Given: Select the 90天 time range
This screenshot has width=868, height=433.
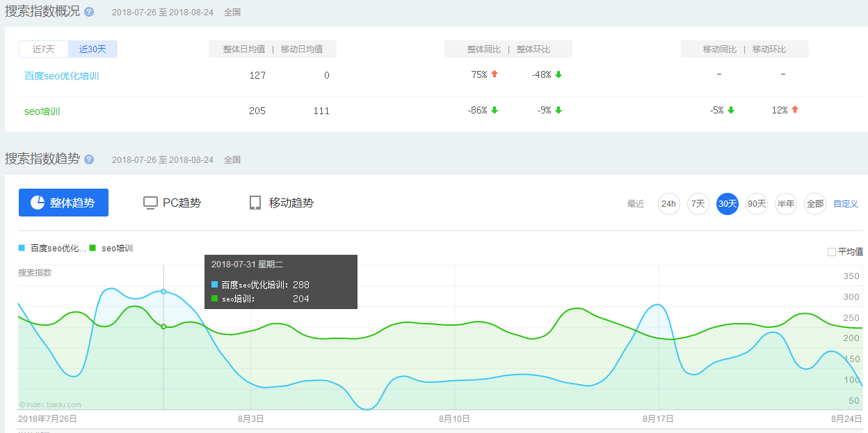Looking at the screenshot, I should point(757,204).
